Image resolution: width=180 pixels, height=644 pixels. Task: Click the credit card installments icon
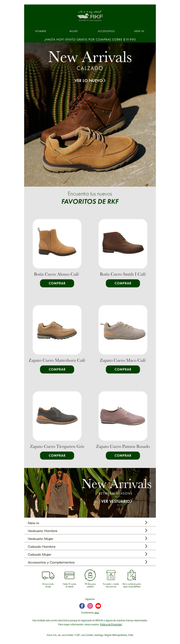(69, 576)
